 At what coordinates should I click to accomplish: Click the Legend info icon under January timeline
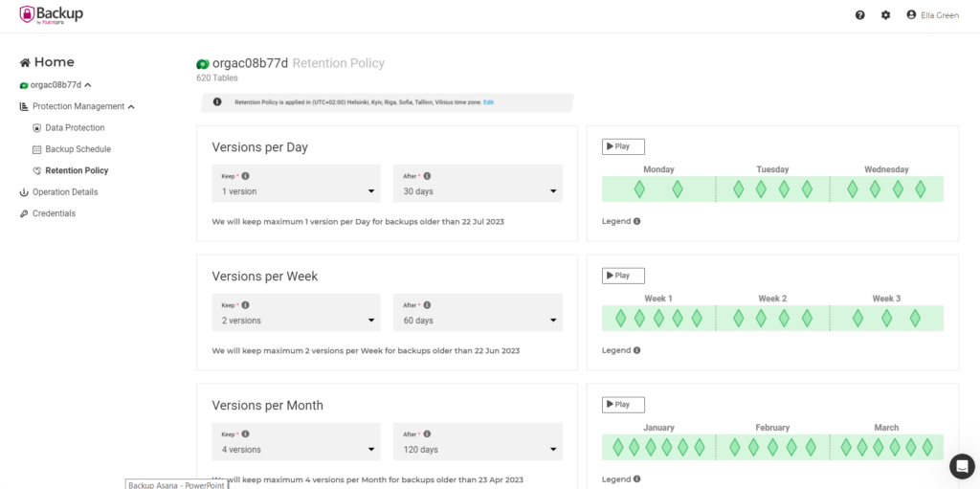(636, 479)
